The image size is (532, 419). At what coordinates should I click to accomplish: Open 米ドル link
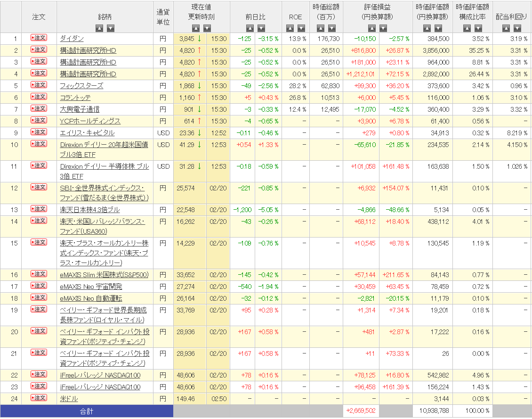click(69, 399)
